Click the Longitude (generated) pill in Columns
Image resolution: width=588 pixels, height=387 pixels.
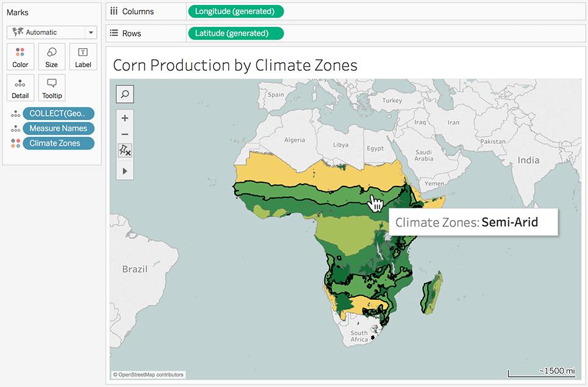point(236,11)
